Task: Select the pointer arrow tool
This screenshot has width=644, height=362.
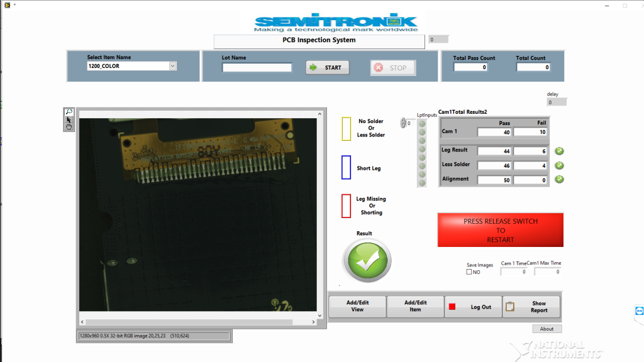Action: click(69, 119)
